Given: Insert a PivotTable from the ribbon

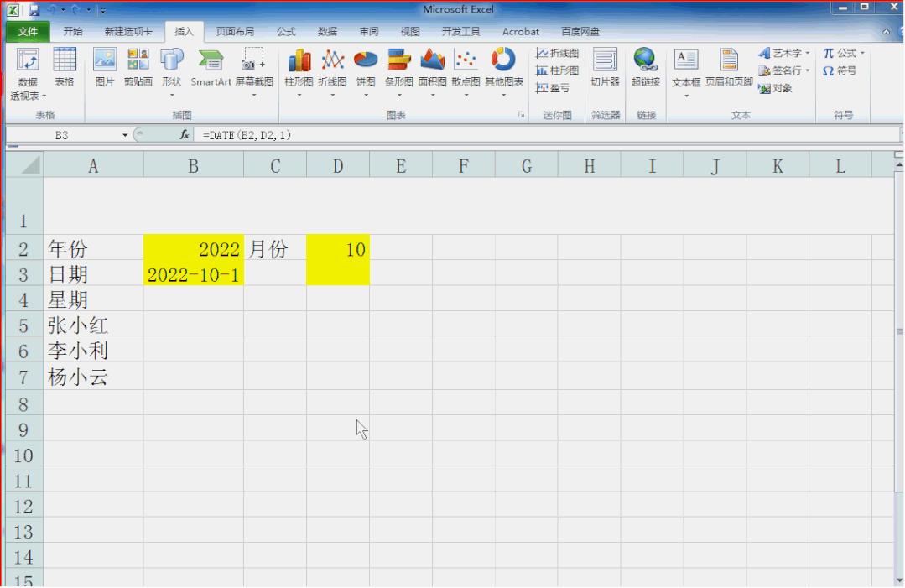Looking at the screenshot, I should click(x=27, y=74).
